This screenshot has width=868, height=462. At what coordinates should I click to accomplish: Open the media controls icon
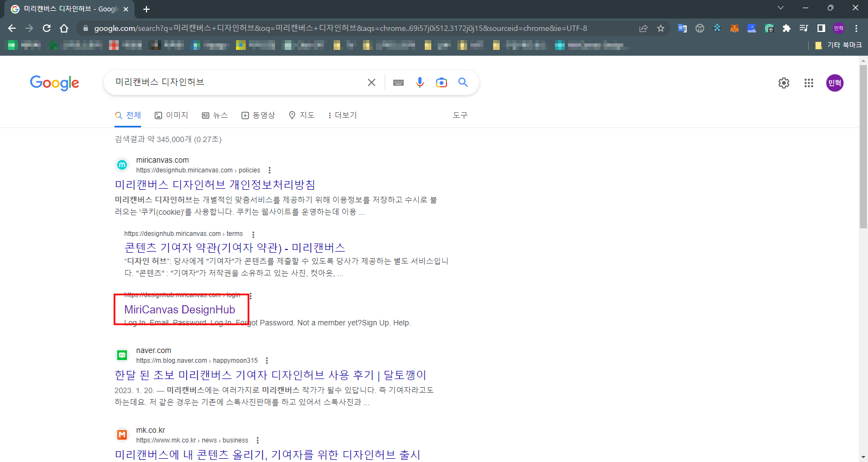coord(804,28)
